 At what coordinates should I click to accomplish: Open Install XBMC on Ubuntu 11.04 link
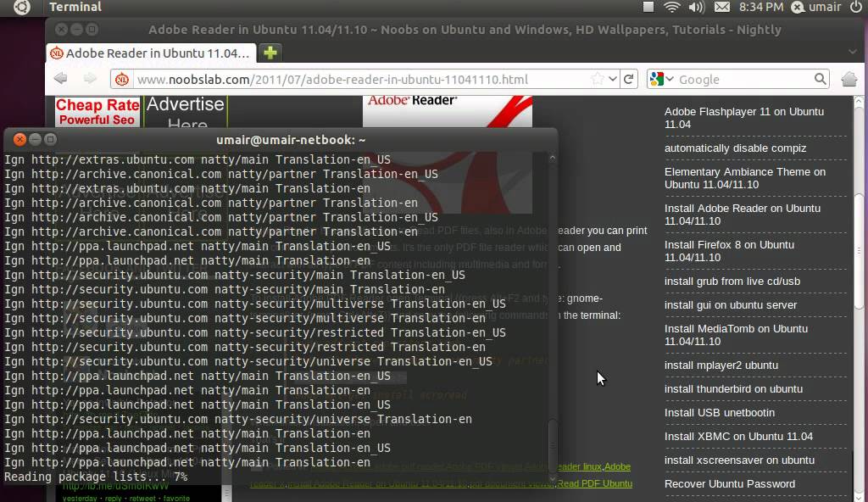tap(738, 436)
